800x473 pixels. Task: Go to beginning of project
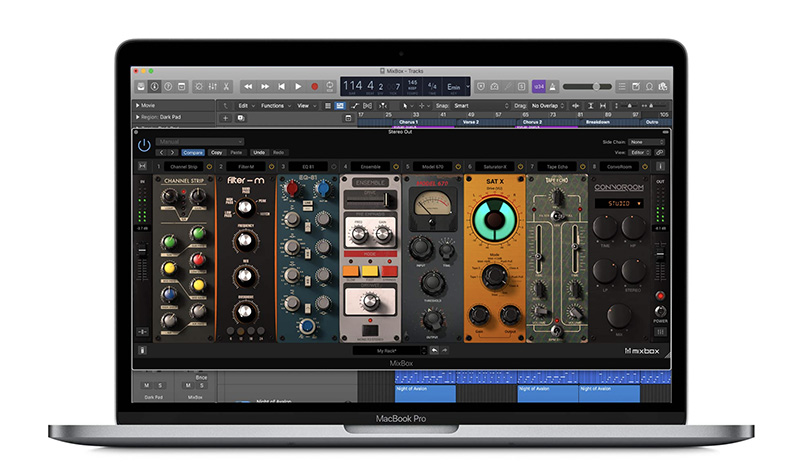(281, 87)
